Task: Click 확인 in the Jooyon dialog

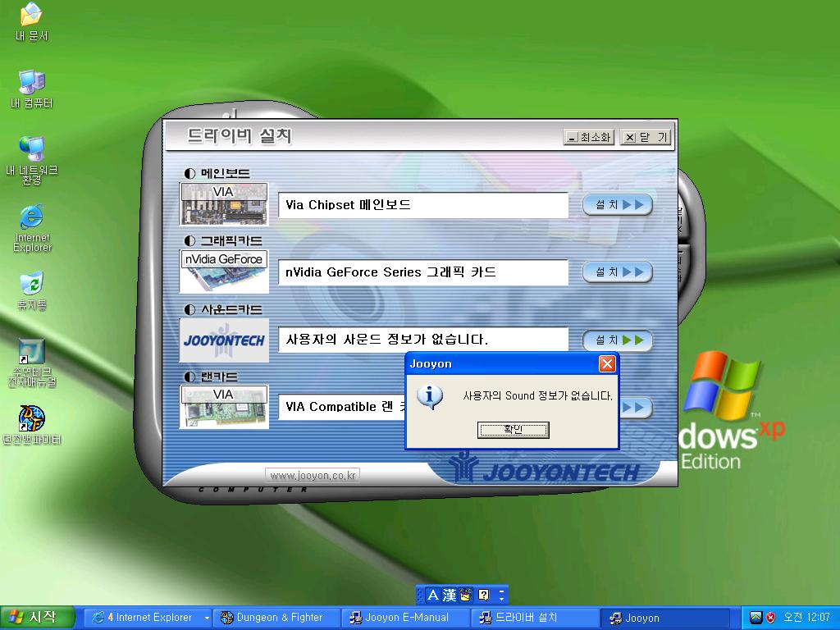Action: click(x=514, y=430)
